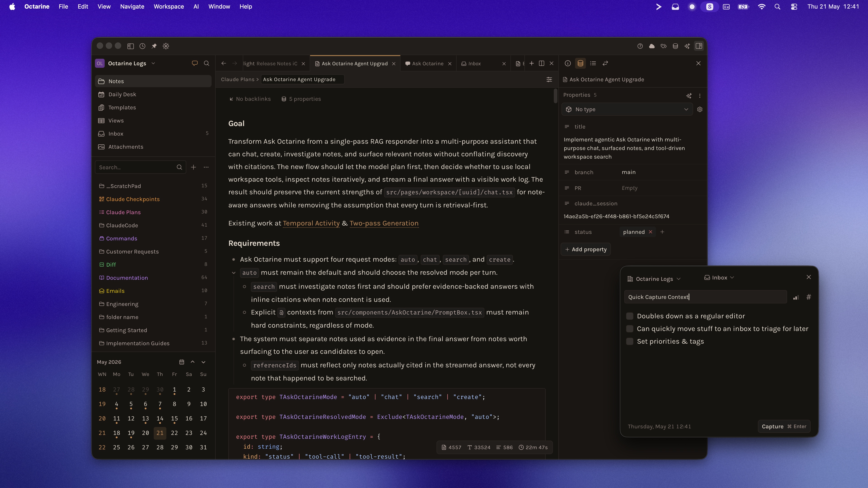Go to next month in calendar

click(203, 362)
